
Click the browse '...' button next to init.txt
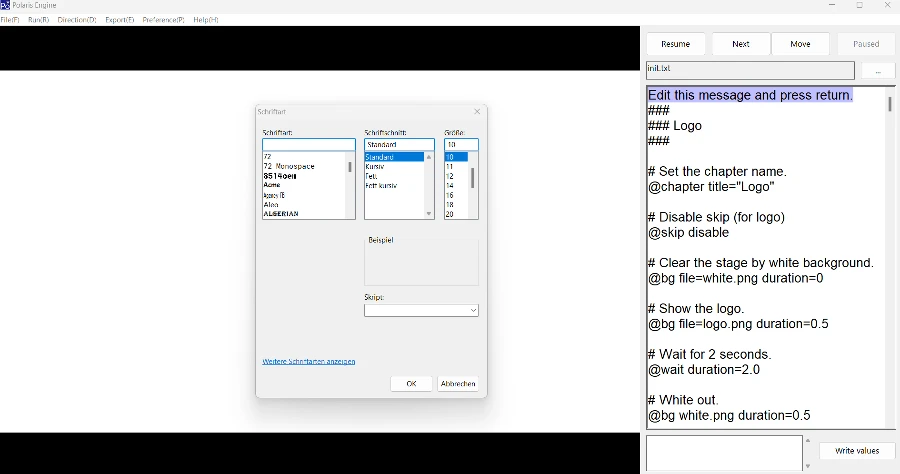pos(878,71)
